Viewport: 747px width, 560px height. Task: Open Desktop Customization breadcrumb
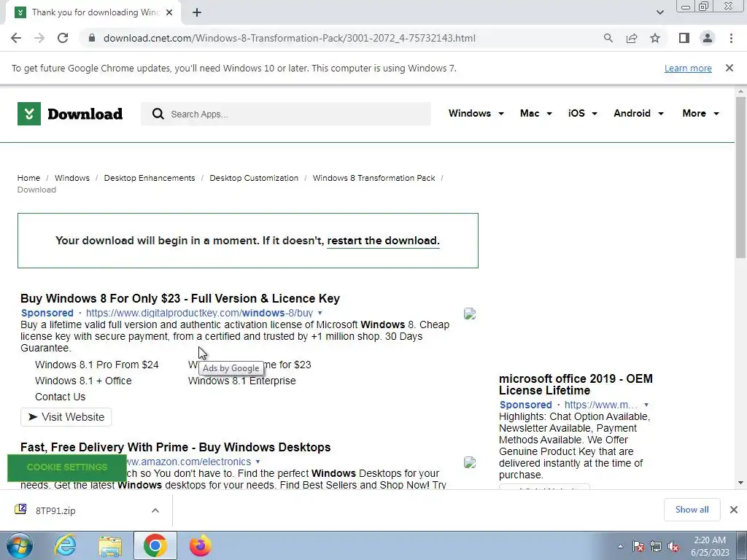coord(254,178)
